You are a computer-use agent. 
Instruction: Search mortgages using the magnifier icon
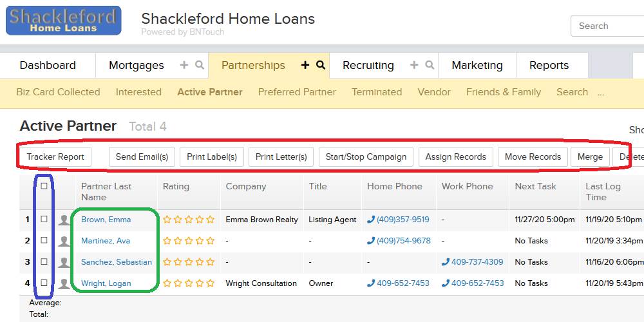coord(200,65)
